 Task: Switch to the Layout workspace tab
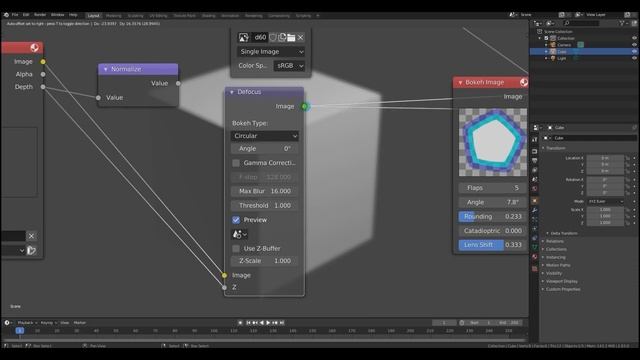coord(93,16)
